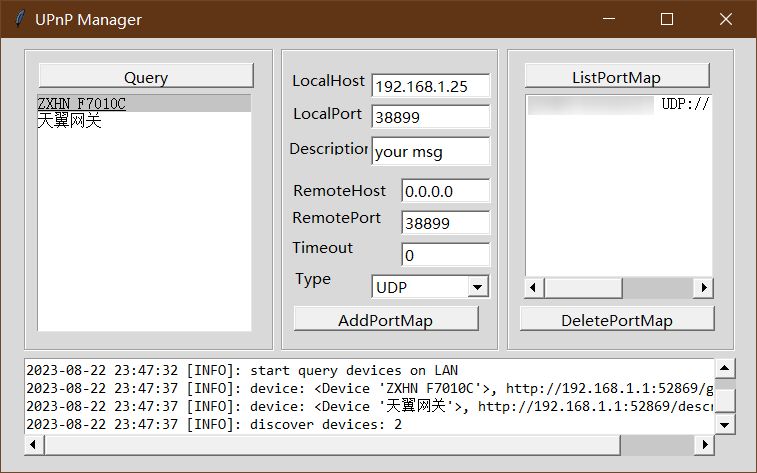
Task: Click the ListPortMap button
Action: coord(617,76)
